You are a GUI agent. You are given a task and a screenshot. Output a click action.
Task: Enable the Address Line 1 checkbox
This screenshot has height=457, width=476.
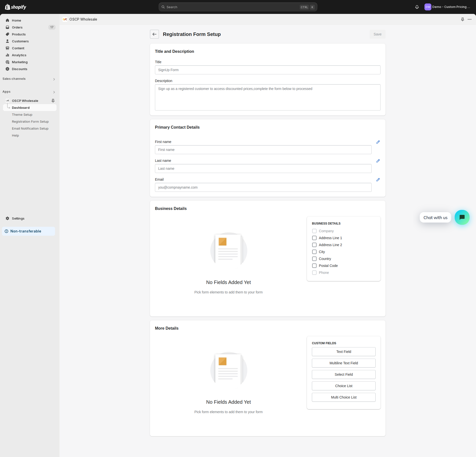tap(314, 238)
